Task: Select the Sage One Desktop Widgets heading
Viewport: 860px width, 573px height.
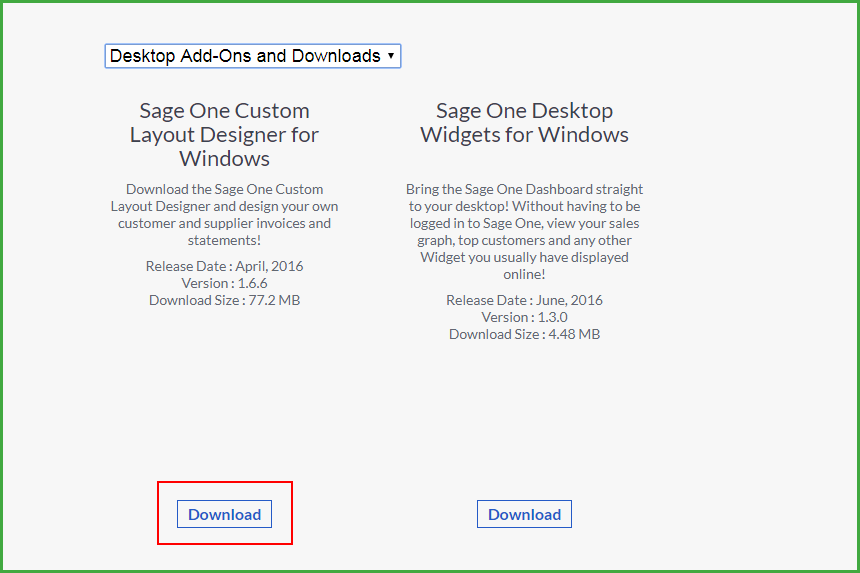Action: pyautogui.click(x=524, y=123)
